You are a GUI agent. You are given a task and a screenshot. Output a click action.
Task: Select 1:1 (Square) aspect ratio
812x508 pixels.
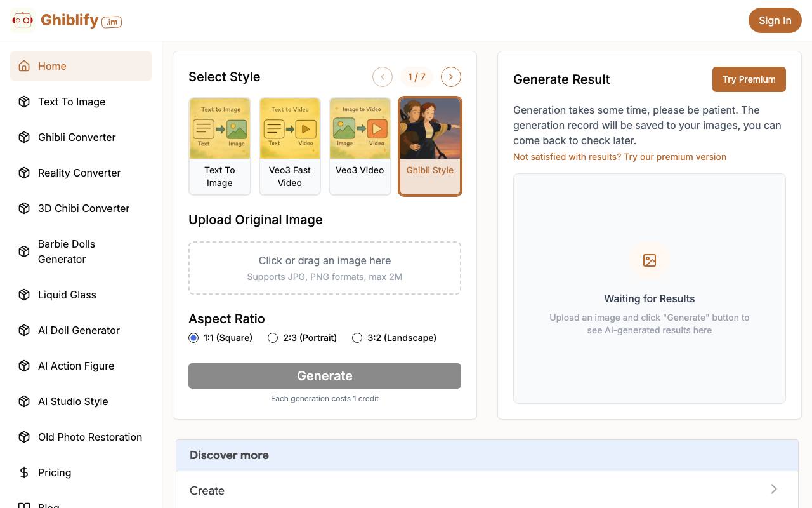tap(193, 338)
